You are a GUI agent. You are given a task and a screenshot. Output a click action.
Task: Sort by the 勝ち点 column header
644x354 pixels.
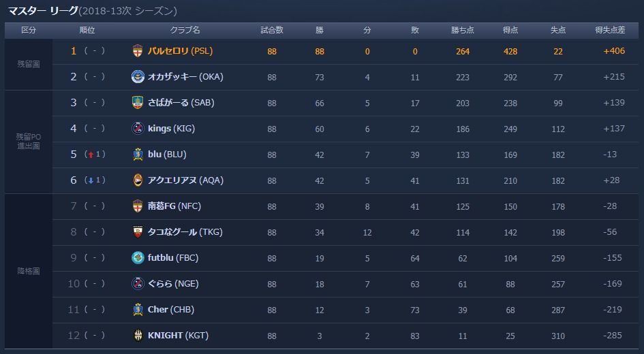[463, 30]
